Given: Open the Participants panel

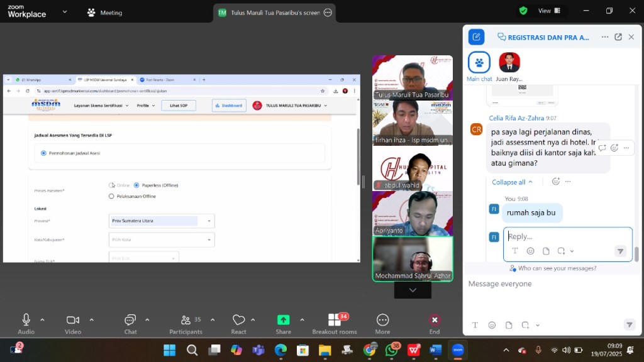Looking at the screenshot, I should coord(186,320).
